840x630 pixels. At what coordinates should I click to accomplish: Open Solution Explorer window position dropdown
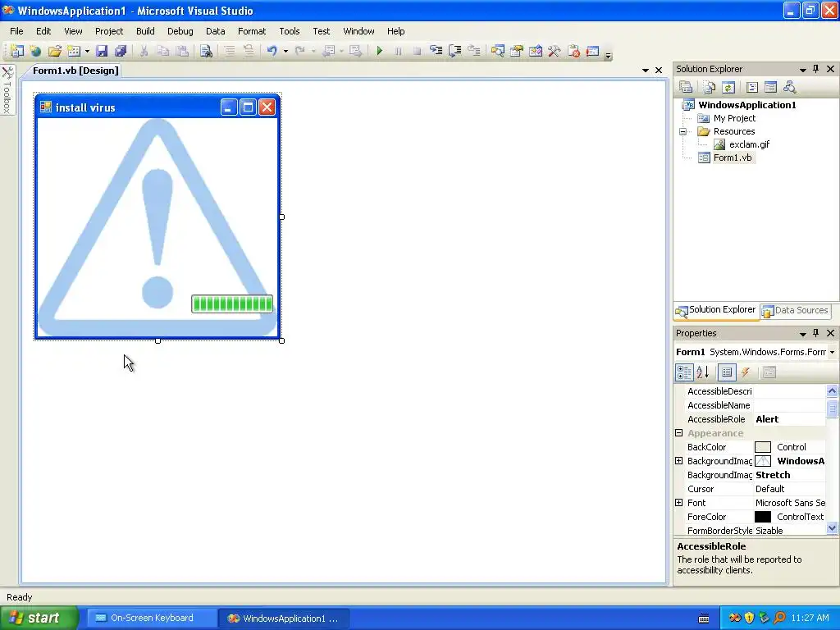(802, 69)
